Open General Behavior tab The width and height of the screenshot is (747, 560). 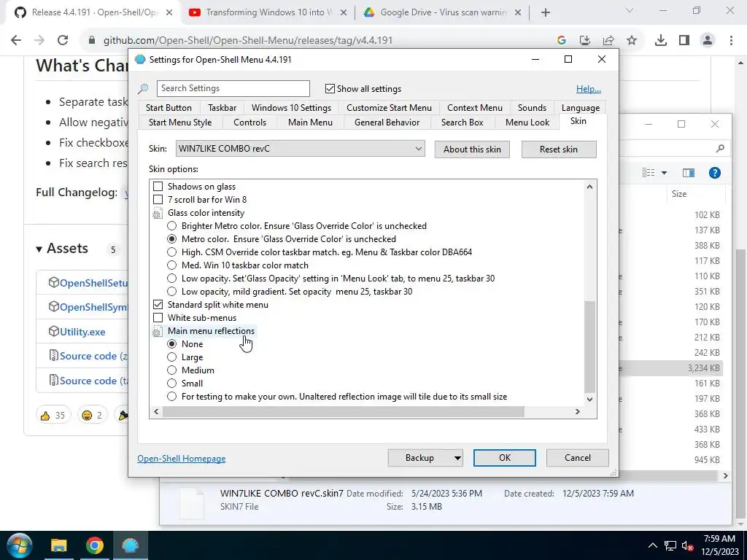pyautogui.click(x=387, y=122)
